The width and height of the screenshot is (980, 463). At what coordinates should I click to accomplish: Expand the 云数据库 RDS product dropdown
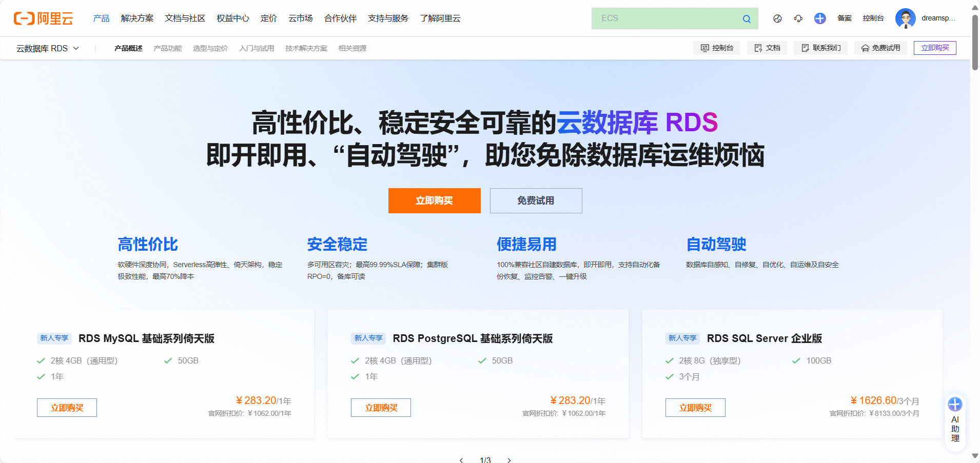[x=48, y=48]
